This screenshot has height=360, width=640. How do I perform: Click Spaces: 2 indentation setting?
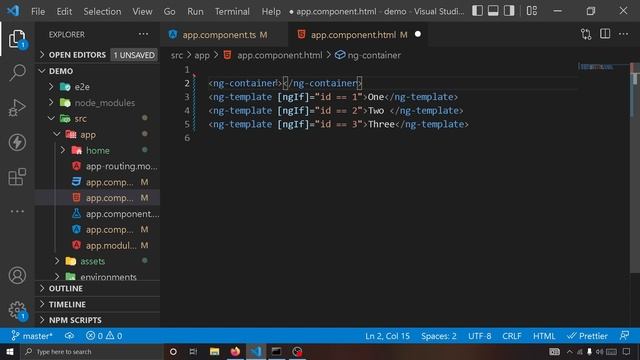coord(439,336)
